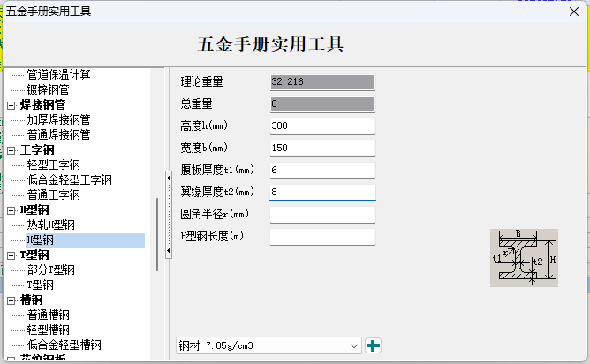The height and width of the screenshot is (364, 590).
Task: Click the 翼缘厚度t2(mm) label
Action: point(217,192)
